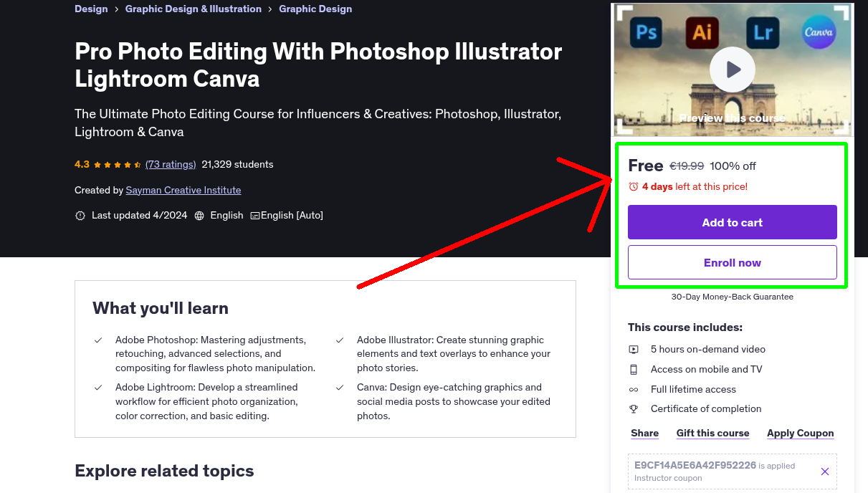
Task: Click the mobile access icon
Action: coord(634,370)
